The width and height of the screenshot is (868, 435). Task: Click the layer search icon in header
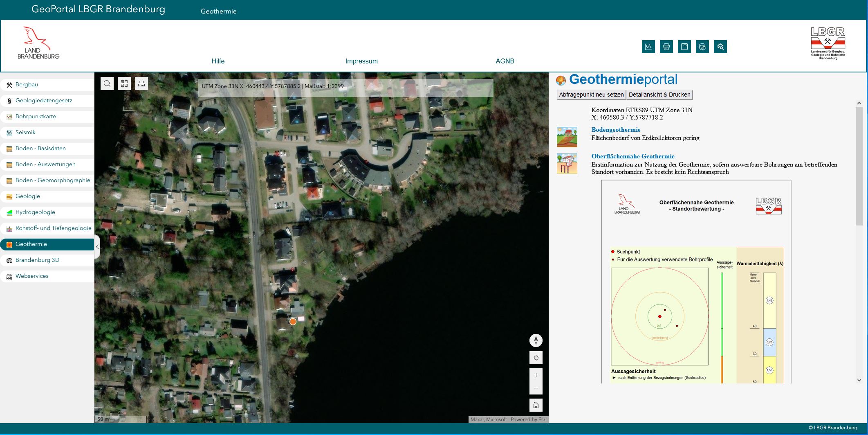720,47
